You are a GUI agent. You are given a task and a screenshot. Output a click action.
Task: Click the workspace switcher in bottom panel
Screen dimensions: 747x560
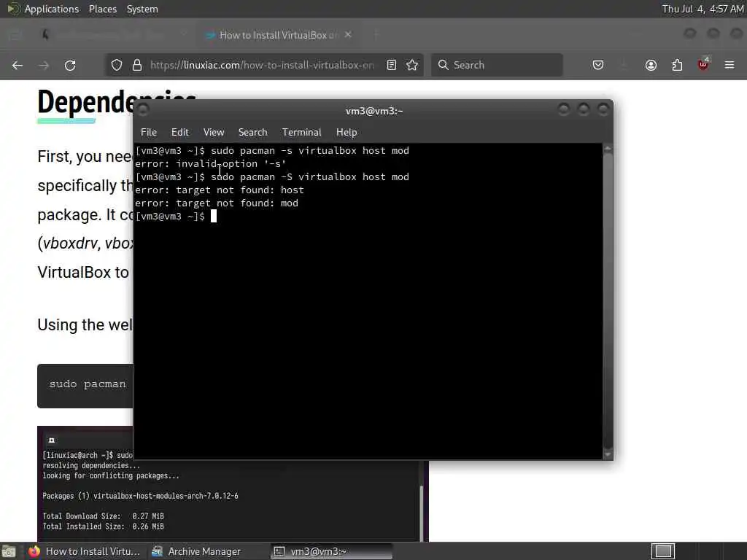pyautogui.click(x=663, y=551)
